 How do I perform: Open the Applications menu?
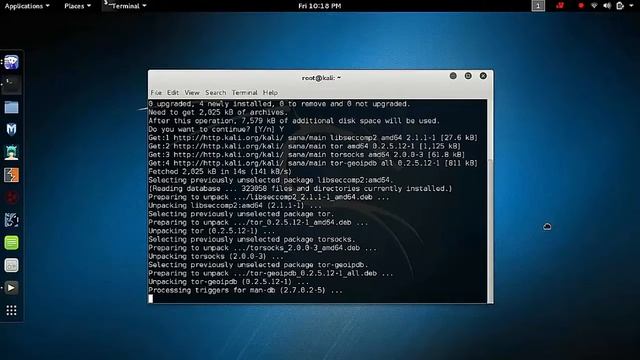point(27,6)
